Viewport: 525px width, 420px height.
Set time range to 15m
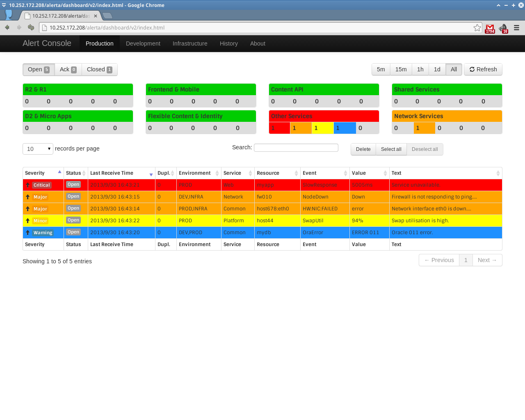[401, 69]
